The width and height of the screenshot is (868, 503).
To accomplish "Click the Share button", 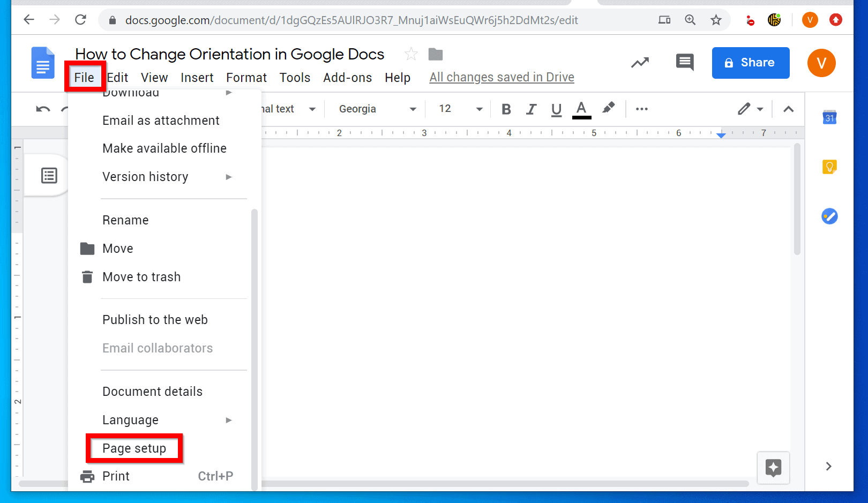I will (750, 63).
